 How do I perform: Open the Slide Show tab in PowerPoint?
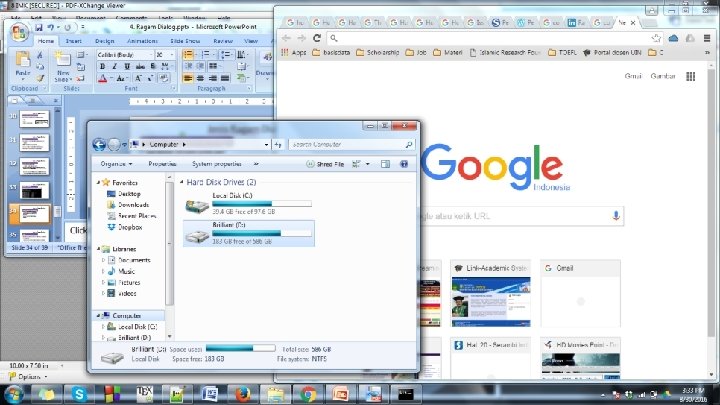pos(185,41)
